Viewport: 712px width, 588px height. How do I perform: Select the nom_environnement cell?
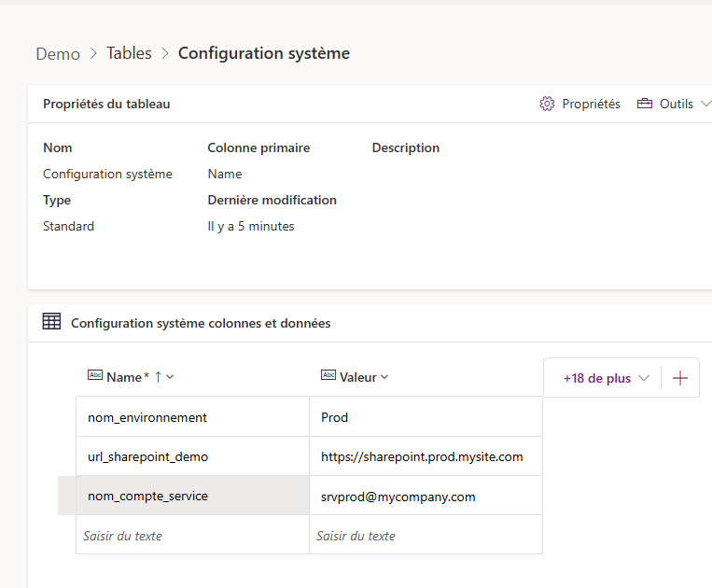[x=192, y=417]
